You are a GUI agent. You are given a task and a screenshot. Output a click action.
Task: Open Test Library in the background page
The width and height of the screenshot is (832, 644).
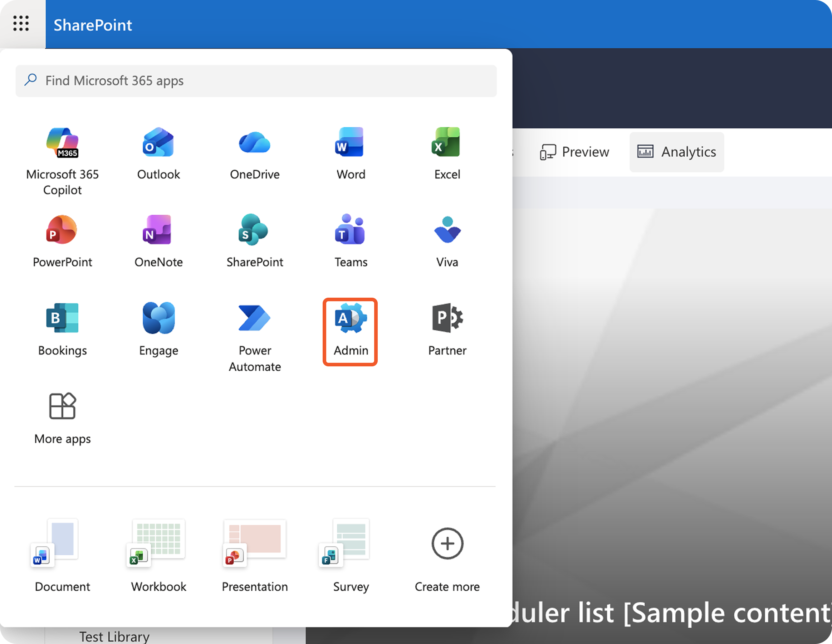[x=114, y=636]
